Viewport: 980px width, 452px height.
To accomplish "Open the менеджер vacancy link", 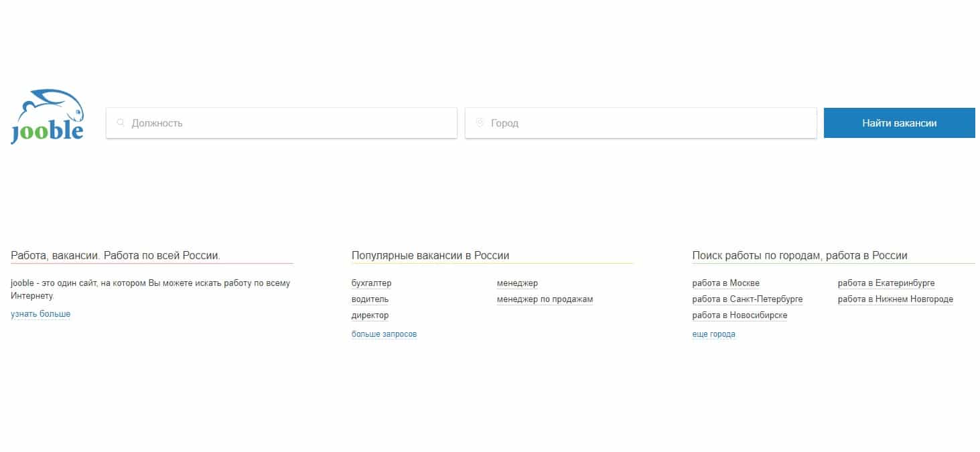I will click(x=517, y=283).
